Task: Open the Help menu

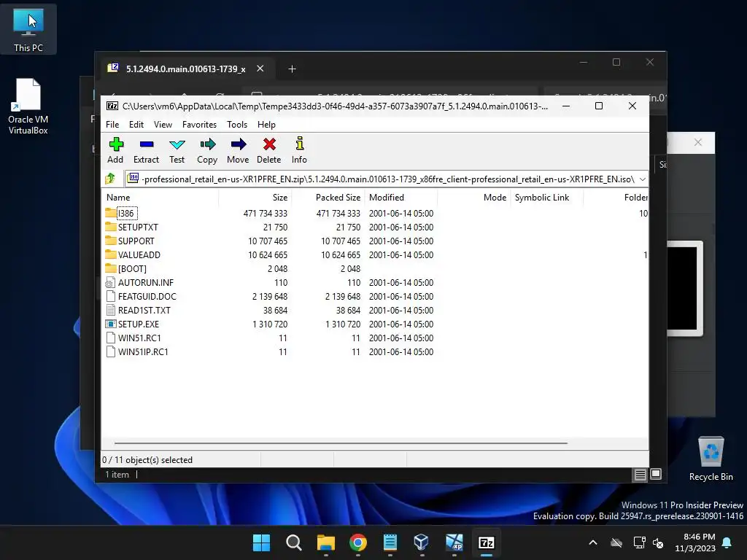Action: point(267,124)
